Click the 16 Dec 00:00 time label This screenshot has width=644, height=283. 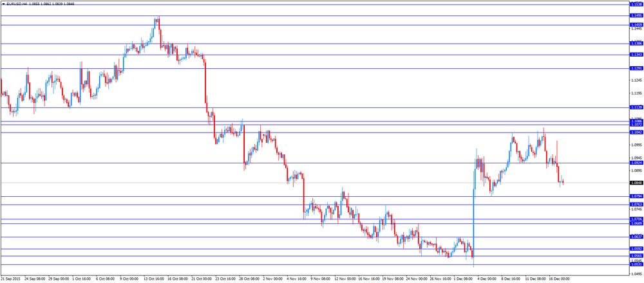click(x=560, y=278)
